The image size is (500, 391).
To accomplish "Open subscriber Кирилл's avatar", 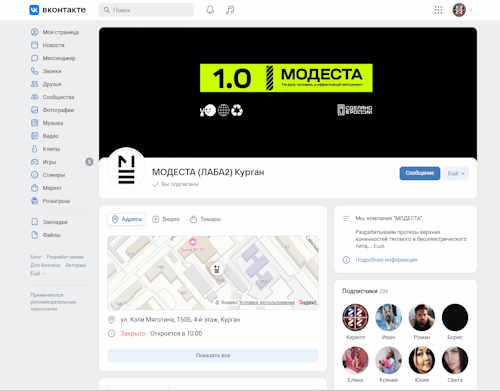I will pyautogui.click(x=355, y=317).
